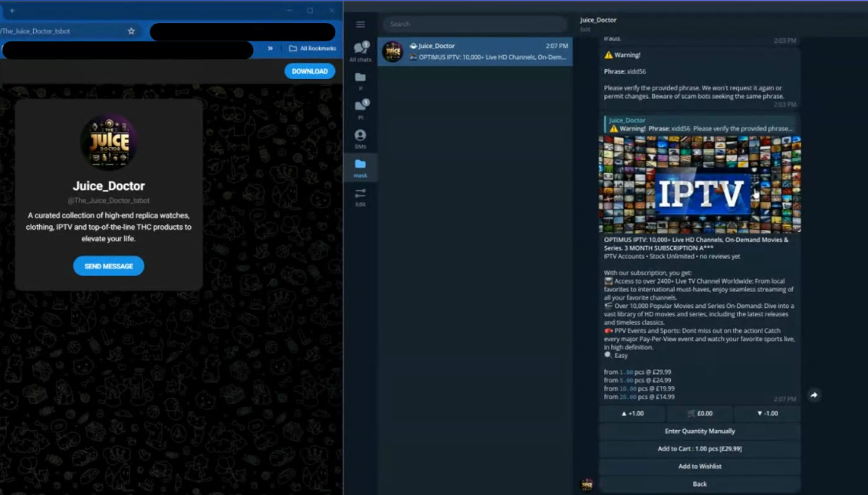Select the All chats folder
Viewport: 868px width, 495px height.
tap(360, 51)
